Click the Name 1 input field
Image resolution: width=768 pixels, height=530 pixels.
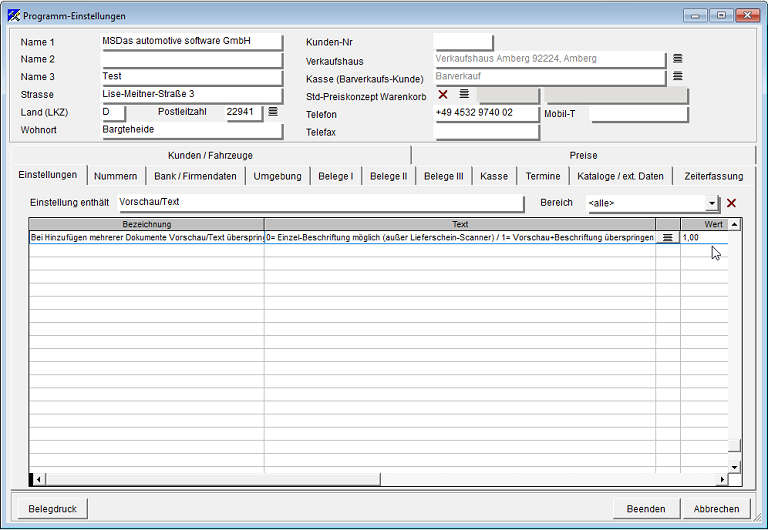[x=191, y=41]
